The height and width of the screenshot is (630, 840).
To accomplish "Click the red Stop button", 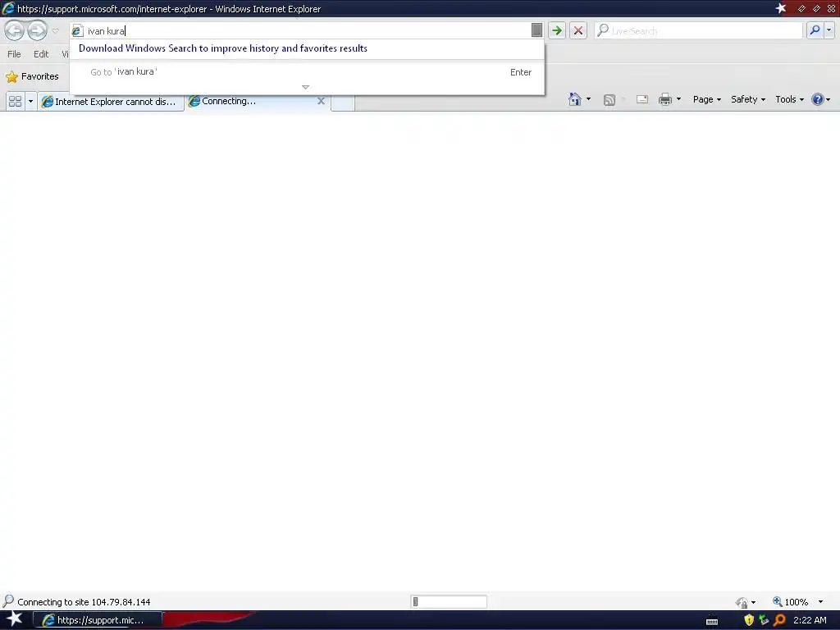I will coord(578,30).
